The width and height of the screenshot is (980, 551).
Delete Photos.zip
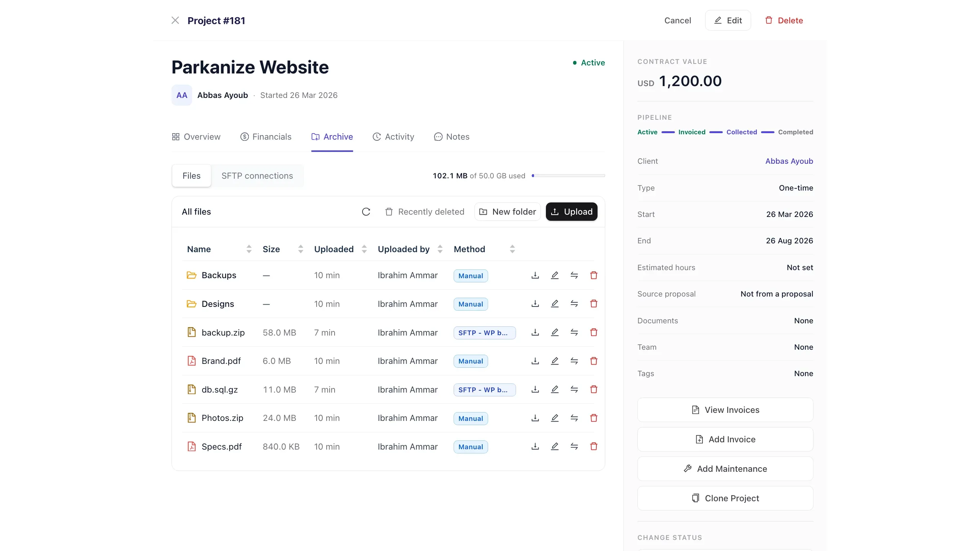(594, 418)
